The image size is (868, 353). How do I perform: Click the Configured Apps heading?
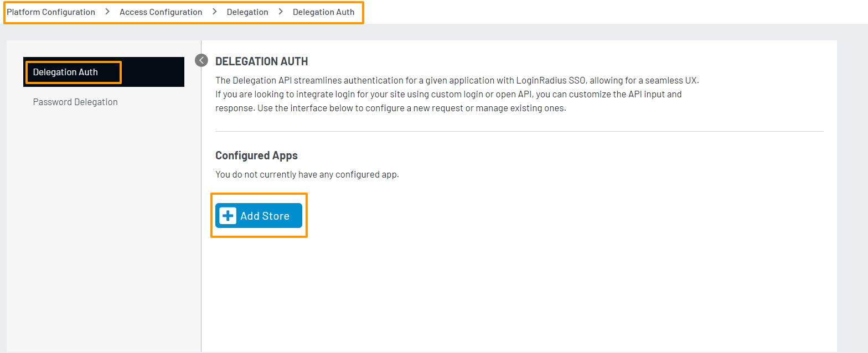(256, 155)
